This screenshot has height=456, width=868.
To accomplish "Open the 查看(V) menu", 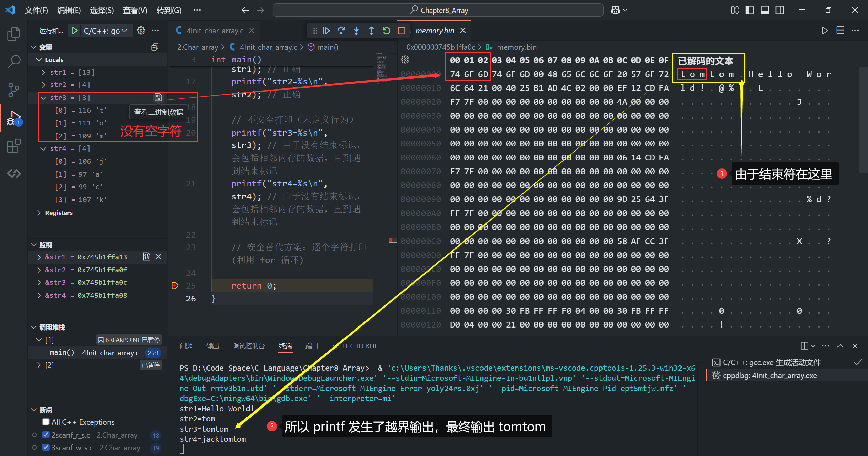I will click(x=135, y=10).
